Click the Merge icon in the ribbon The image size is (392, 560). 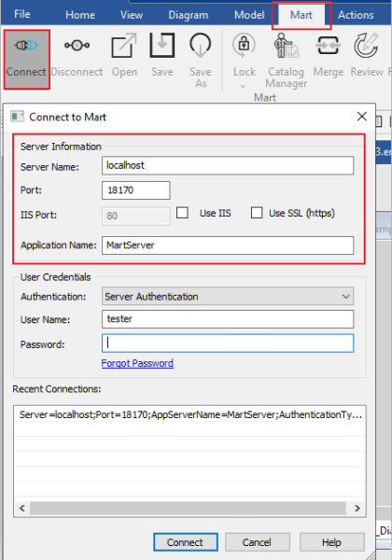point(328,46)
